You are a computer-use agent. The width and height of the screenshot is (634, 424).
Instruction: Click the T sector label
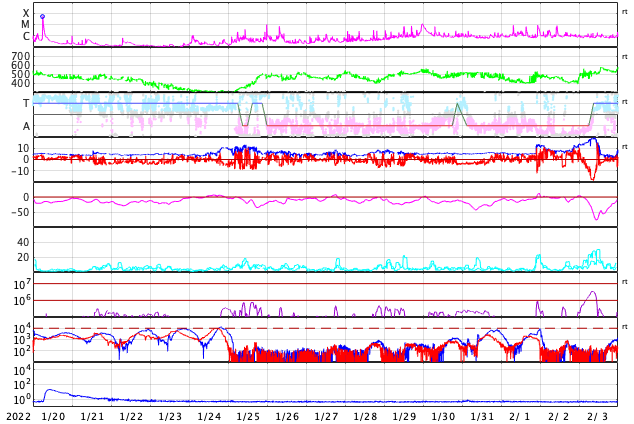(26, 103)
